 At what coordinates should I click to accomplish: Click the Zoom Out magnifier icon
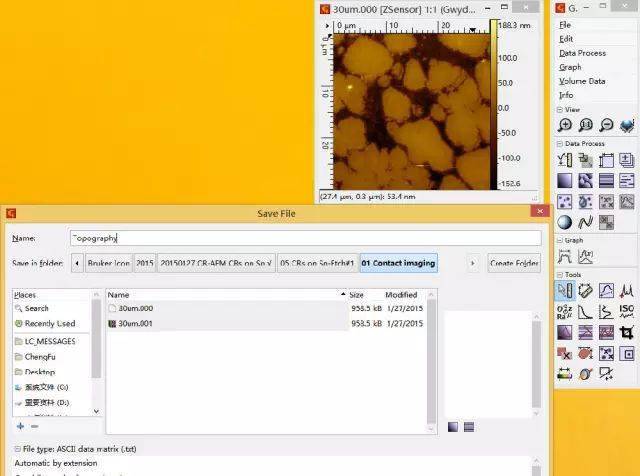point(607,125)
